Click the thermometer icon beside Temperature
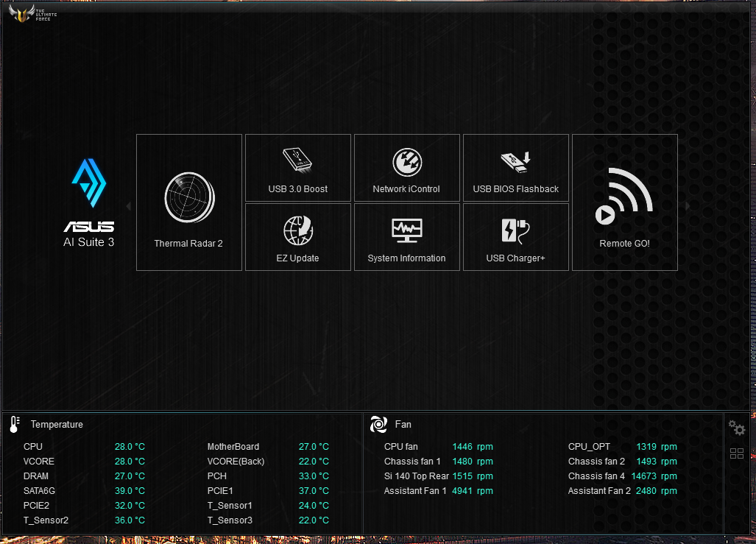This screenshot has height=544, width=756. pos(15,425)
